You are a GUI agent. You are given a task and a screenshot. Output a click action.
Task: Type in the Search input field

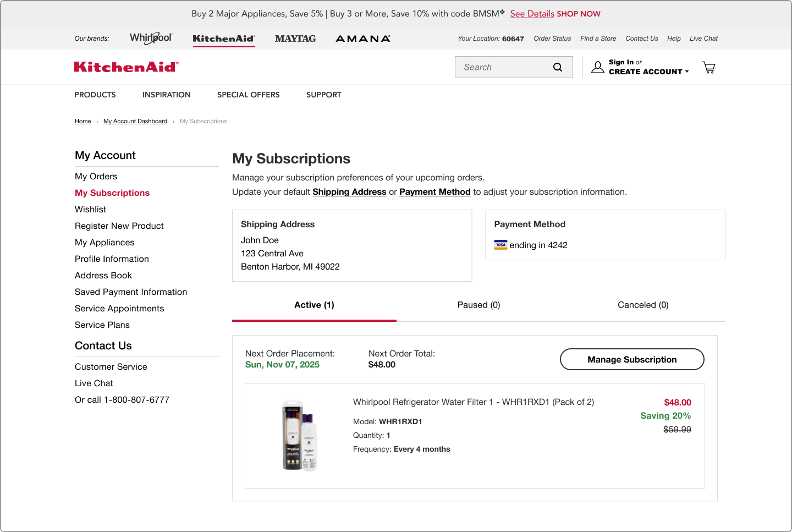[x=503, y=67]
